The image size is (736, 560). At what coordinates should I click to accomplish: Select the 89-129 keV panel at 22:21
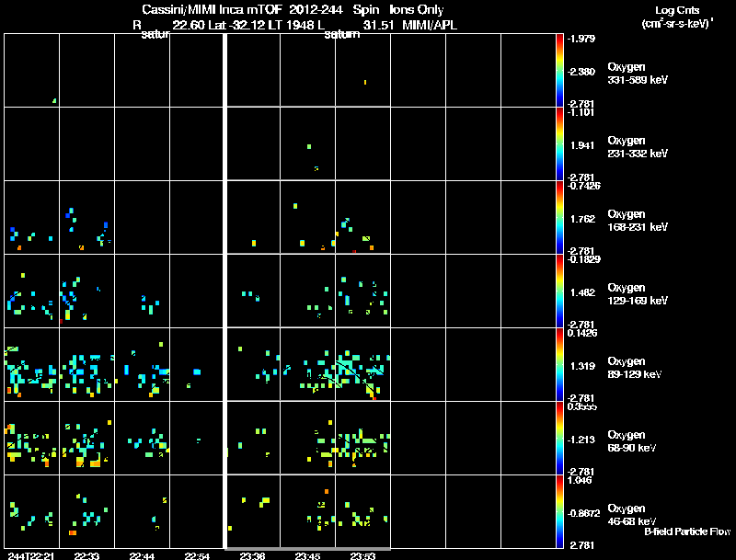(x=32, y=364)
